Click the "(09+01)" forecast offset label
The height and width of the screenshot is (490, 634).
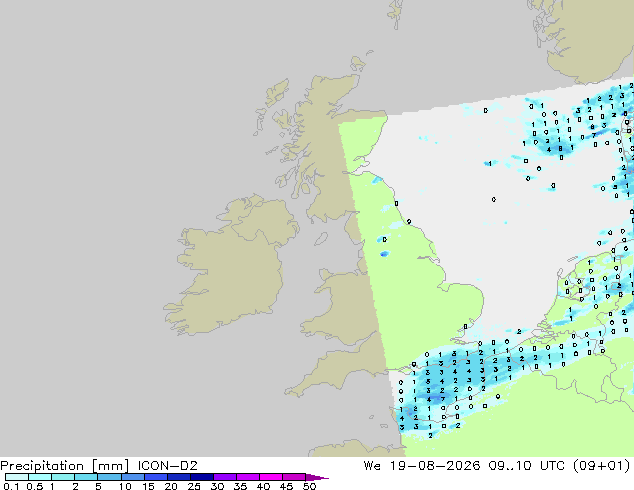click(x=601, y=466)
